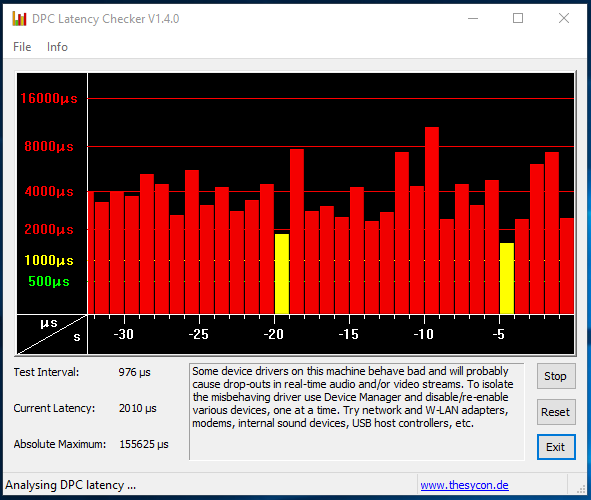
Task: Click the green 500µs axis label
Action: pyautogui.click(x=49, y=282)
